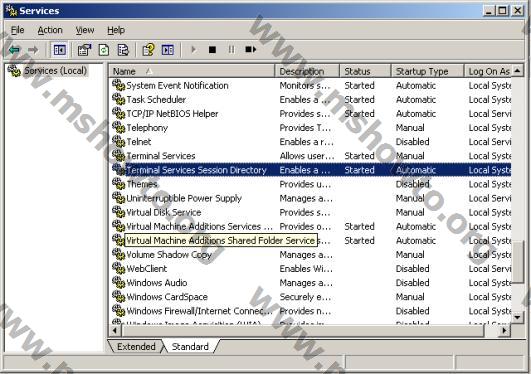Open the Properties toolbar icon
The height and width of the screenshot is (374, 531).
click(84, 50)
